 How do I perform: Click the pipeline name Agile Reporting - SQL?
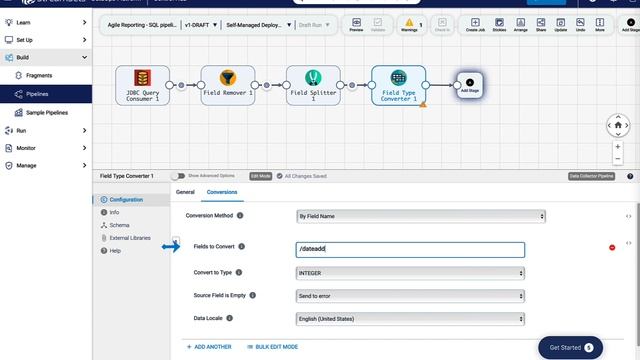click(142, 25)
